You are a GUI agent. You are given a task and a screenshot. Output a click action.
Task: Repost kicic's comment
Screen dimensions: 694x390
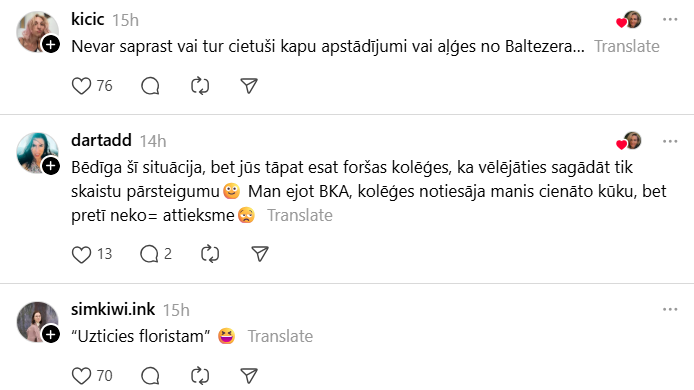click(200, 86)
